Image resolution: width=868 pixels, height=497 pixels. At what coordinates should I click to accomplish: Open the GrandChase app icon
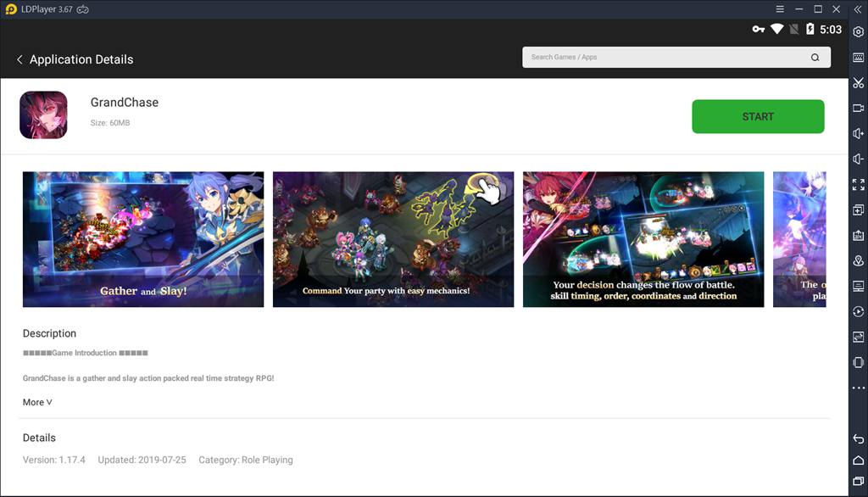tap(43, 114)
